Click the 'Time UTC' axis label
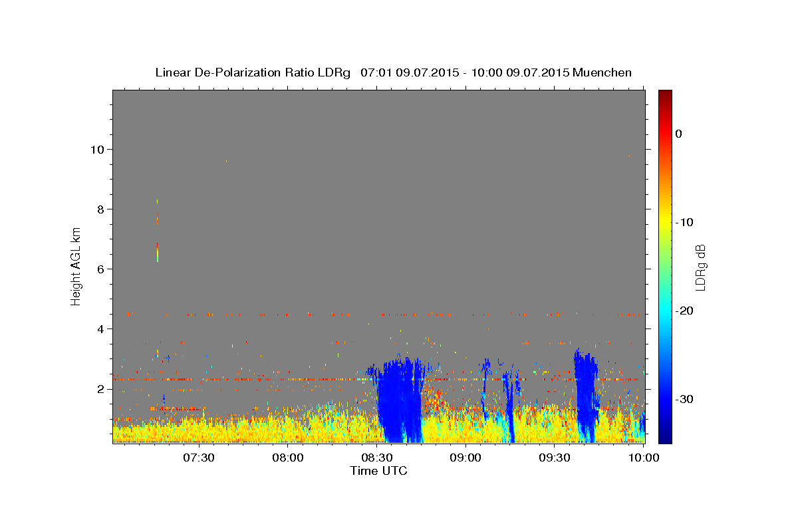This screenshot has height=532, width=798. point(378,471)
